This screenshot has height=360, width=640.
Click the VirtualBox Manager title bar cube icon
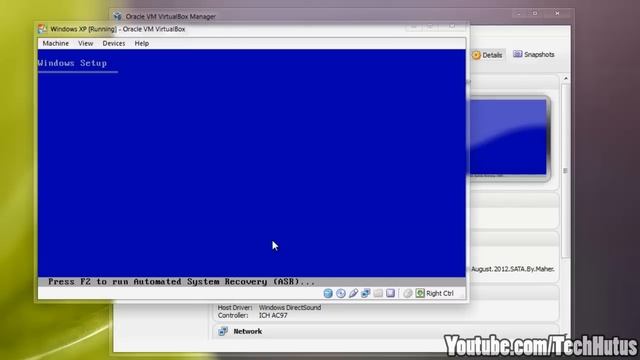pos(118,16)
